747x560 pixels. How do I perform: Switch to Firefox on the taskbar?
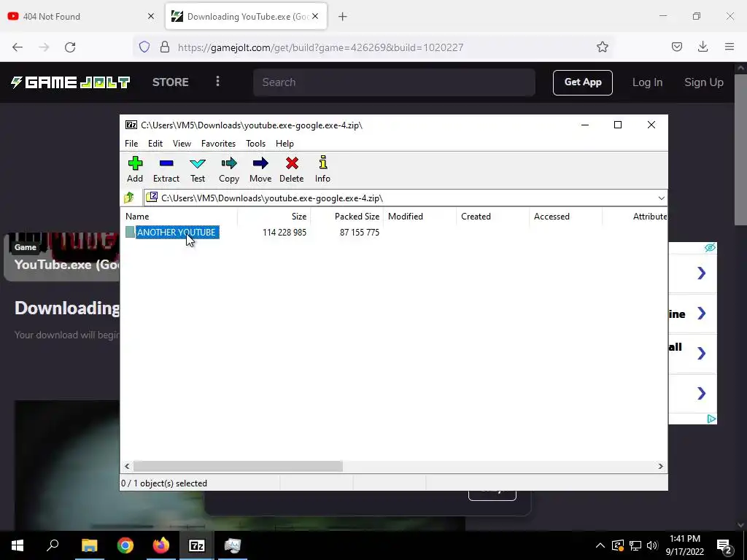tap(161, 545)
